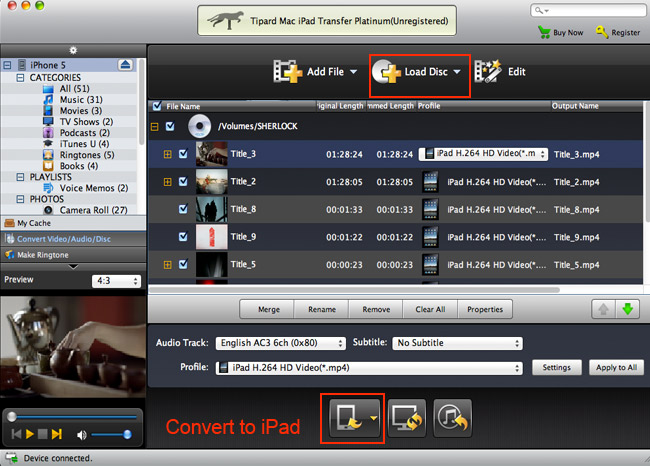
Task: Open the Make Ringtone section
Action: [x=73, y=255]
